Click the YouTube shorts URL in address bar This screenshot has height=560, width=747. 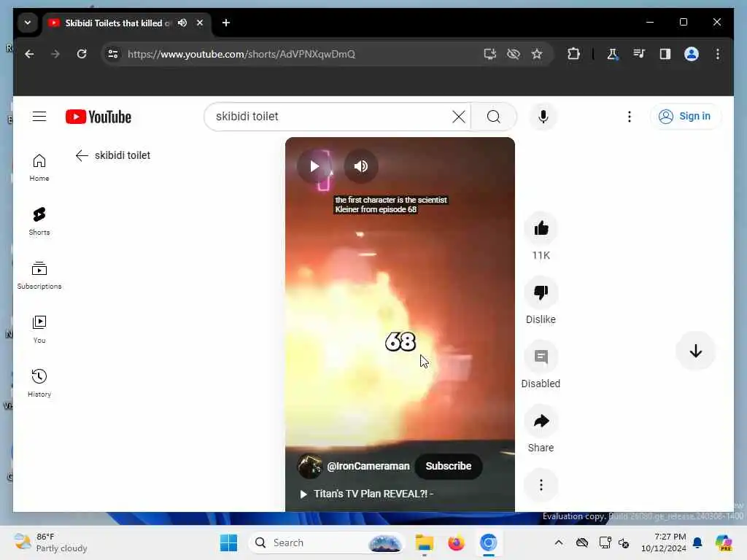tap(241, 54)
